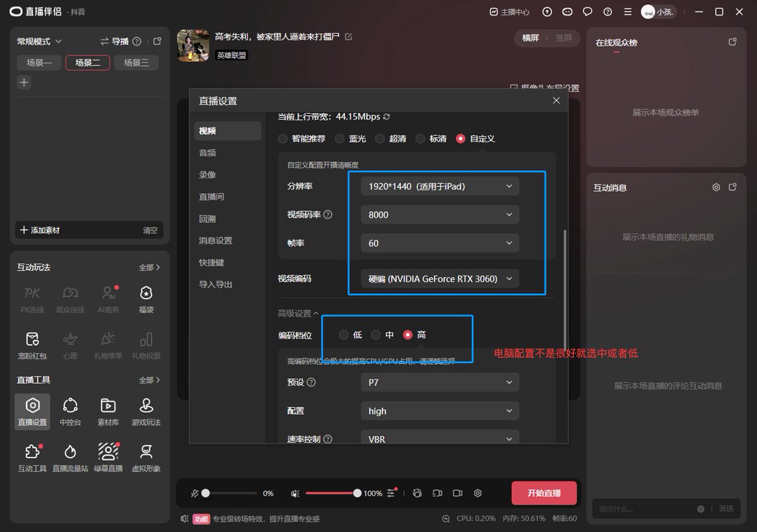Select the 自定义 quality option

coord(476,139)
